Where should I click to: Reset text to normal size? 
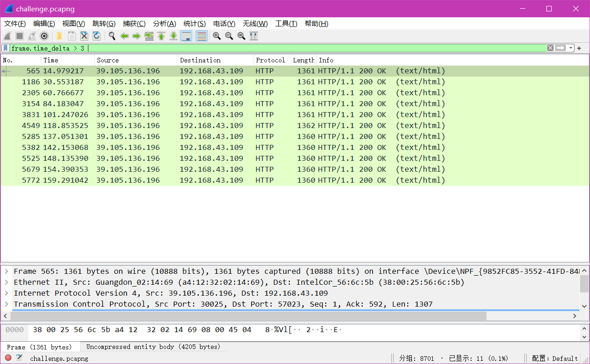(x=241, y=36)
